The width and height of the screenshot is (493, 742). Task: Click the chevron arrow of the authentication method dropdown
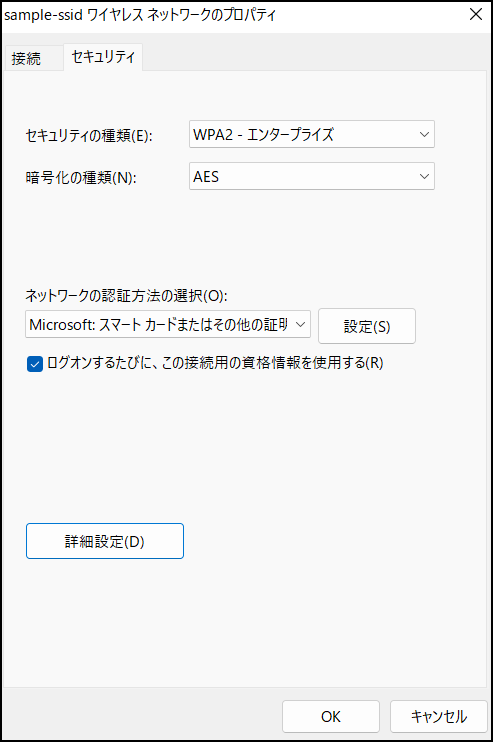pos(300,324)
